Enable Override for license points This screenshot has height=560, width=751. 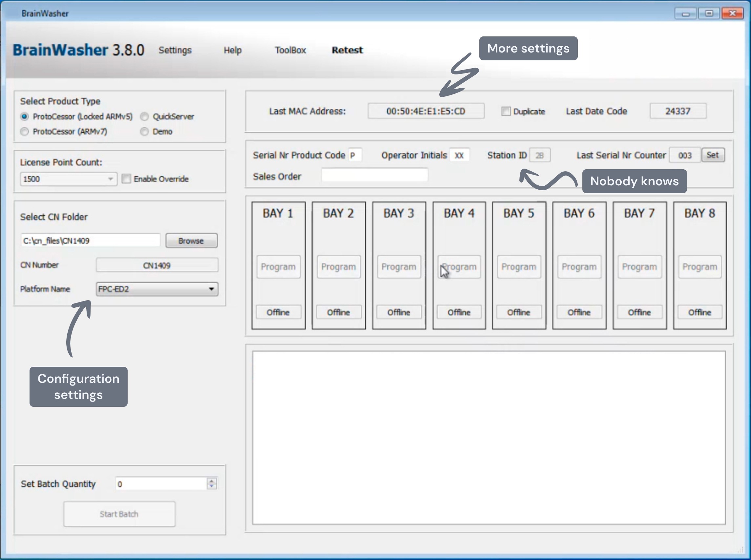coord(126,179)
